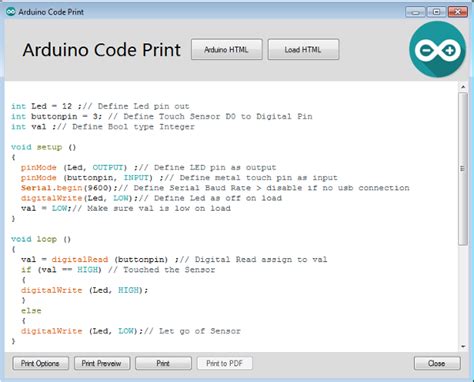This screenshot has width=474, height=382.
Task: Maximize the Arduino Code Print window
Action: (437, 12)
